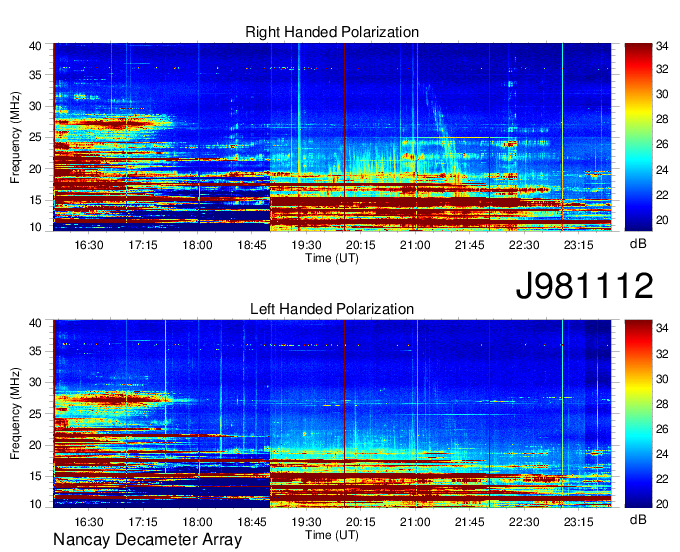Viewport: 680px width, 552px height.
Task: Click the 25 MHz tick on the top plot
Action: pos(35,137)
